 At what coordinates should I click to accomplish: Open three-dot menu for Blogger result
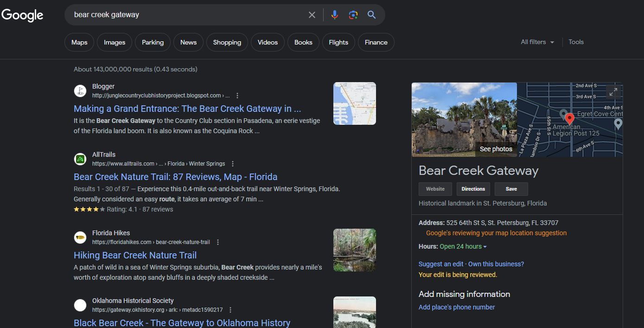coord(237,96)
